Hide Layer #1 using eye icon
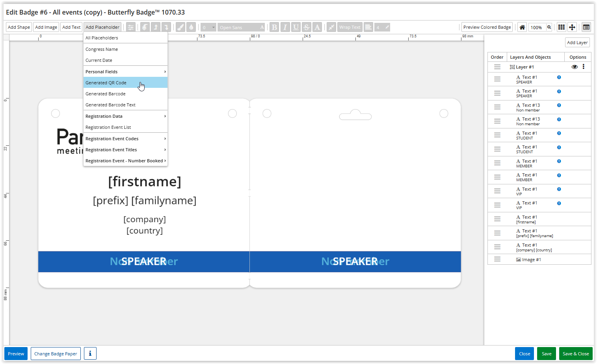597x364 pixels. coord(575,67)
